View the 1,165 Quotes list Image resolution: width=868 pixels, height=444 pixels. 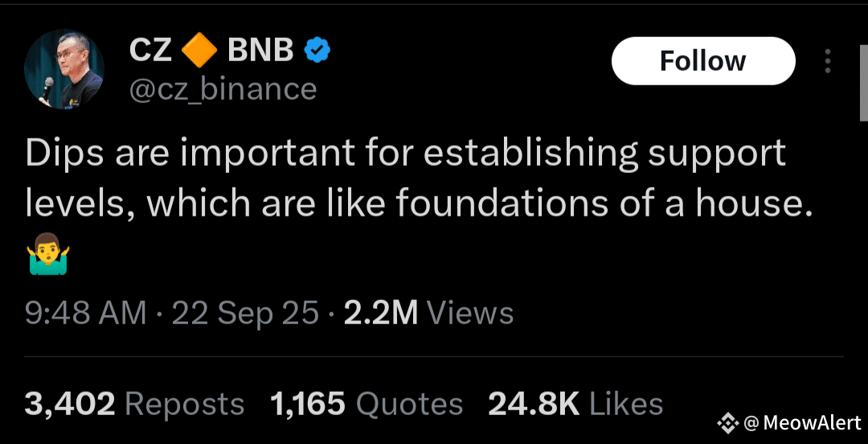[x=366, y=404]
